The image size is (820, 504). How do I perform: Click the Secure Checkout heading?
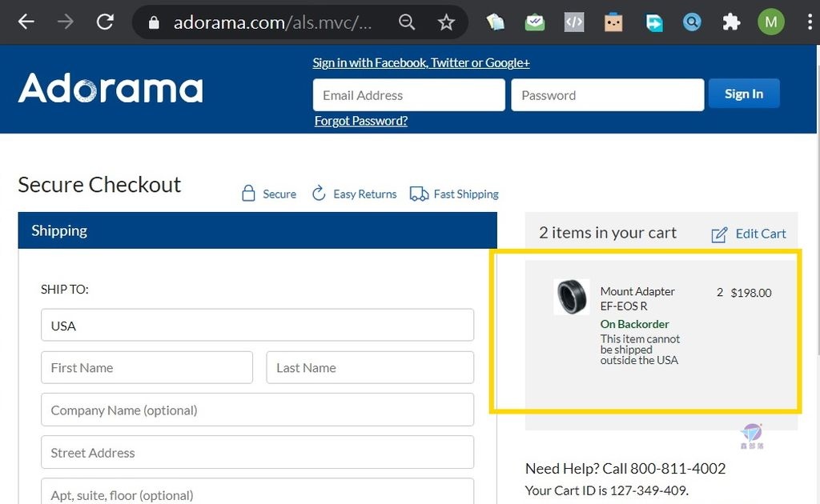pos(99,185)
